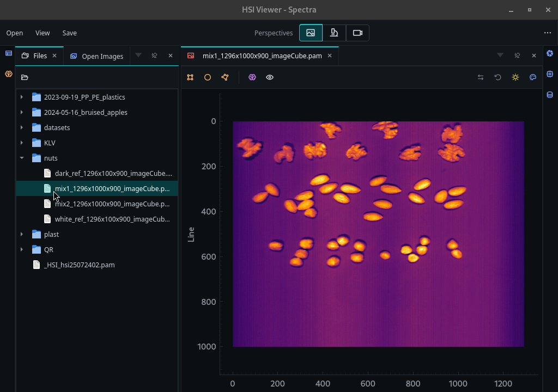
Task: Switch to the Open Images tab
Action: coord(97,56)
